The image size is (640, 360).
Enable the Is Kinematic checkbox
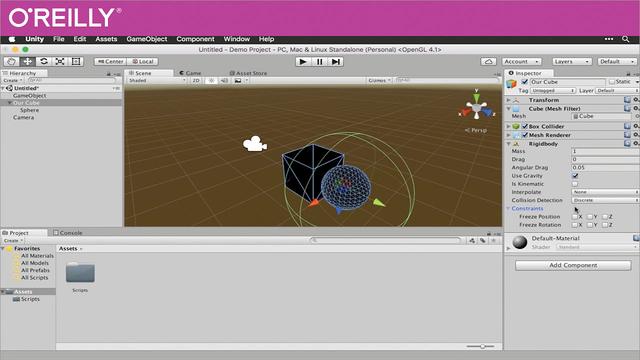click(575, 184)
